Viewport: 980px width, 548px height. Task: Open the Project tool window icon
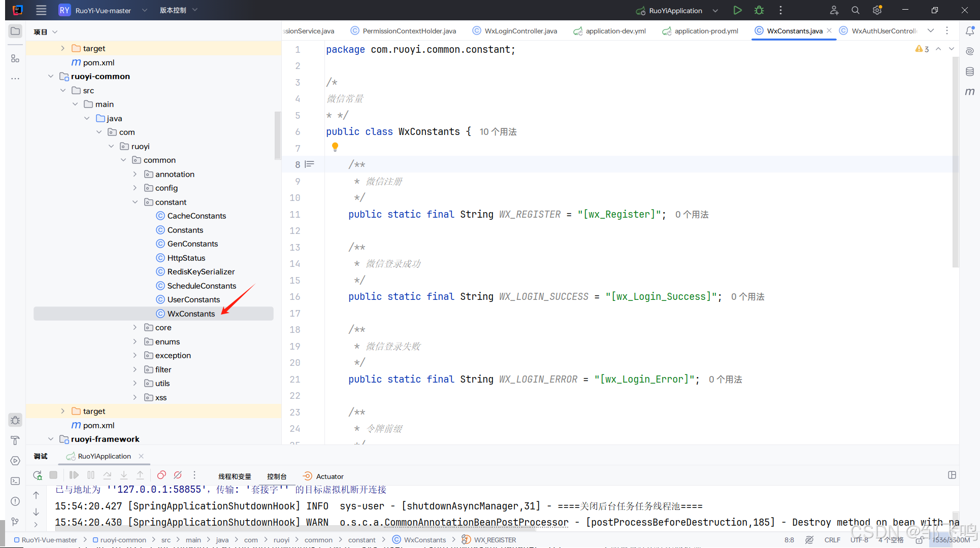click(x=15, y=31)
